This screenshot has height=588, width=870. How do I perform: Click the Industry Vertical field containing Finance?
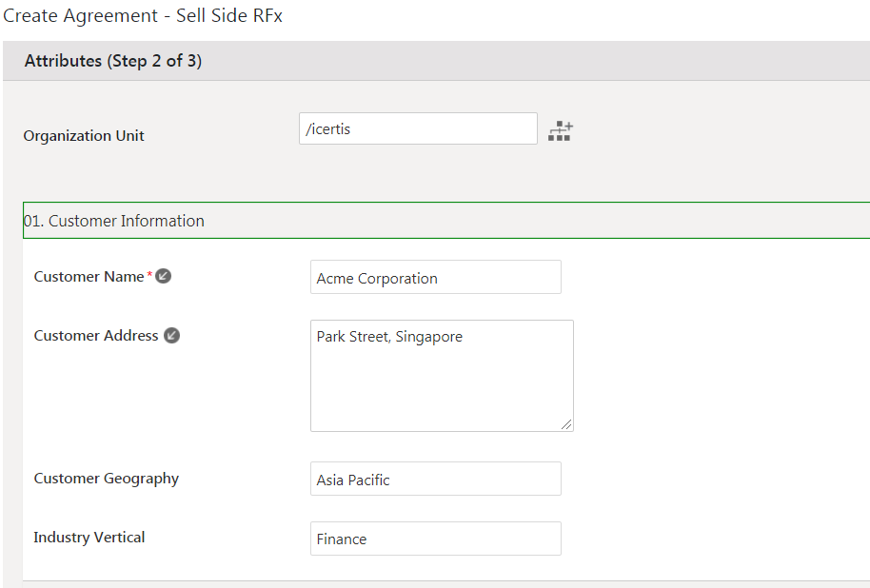[x=436, y=539]
